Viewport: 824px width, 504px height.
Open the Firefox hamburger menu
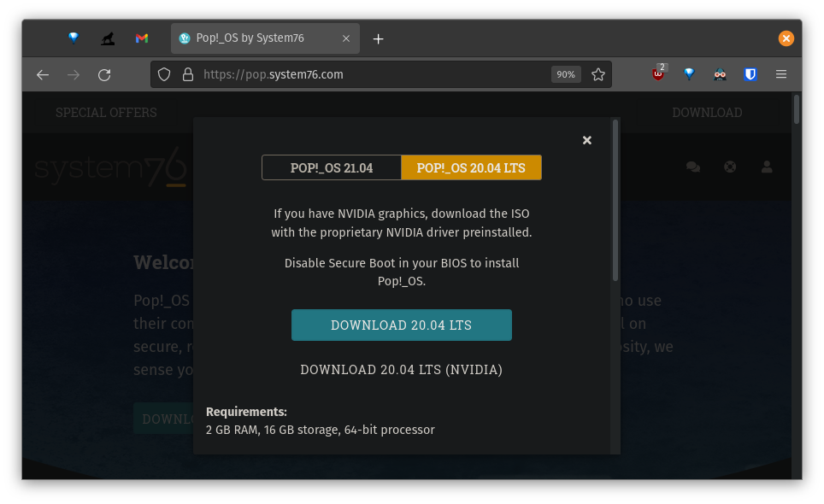(781, 74)
